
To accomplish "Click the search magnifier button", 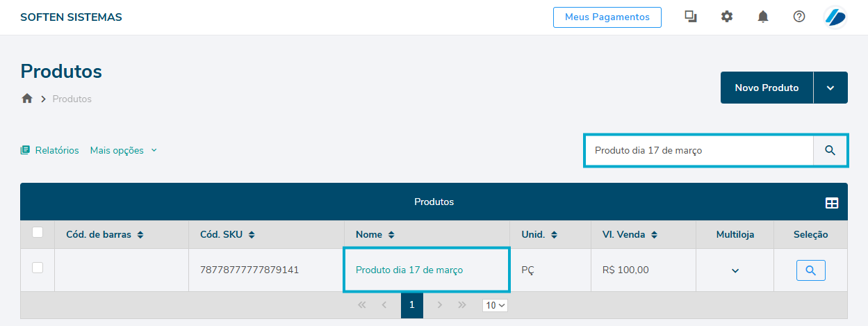I will click(x=830, y=150).
